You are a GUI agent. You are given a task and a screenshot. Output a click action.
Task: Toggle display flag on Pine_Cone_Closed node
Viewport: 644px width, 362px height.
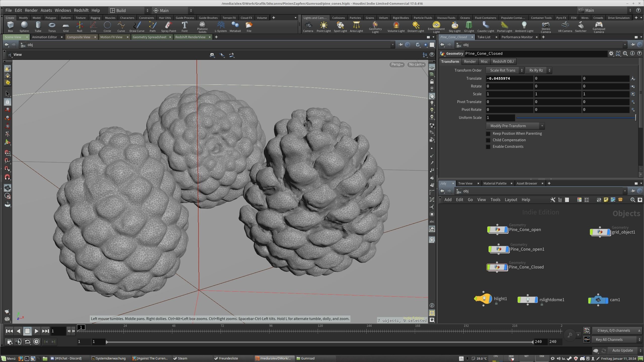[505, 267]
